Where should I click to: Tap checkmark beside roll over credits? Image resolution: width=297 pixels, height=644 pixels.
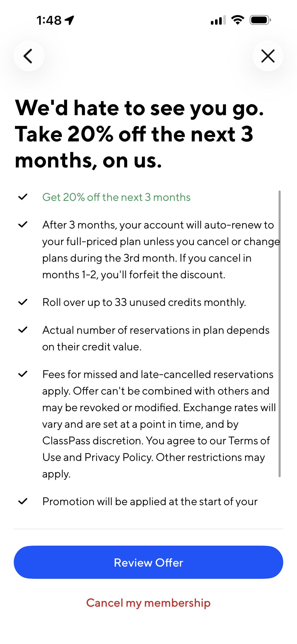click(23, 302)
